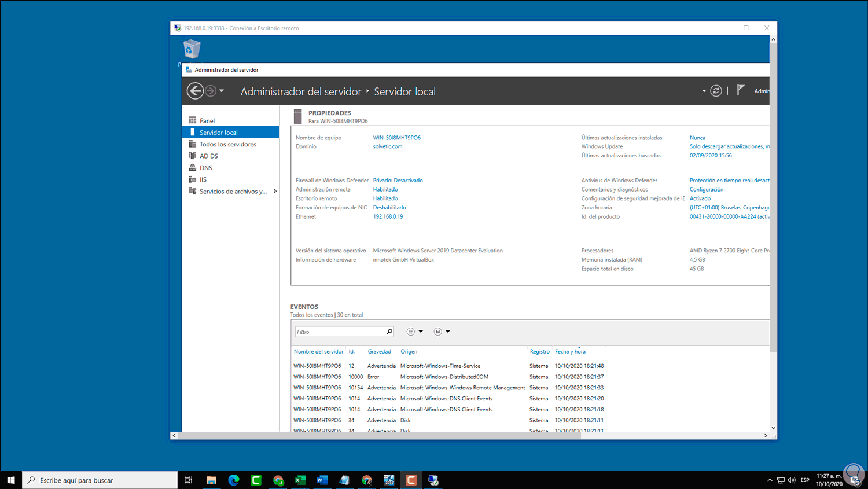Click the Recycle Bin icon on remote desktop
The height and width of the screenshot is (489, 868).
coord(192,49)
